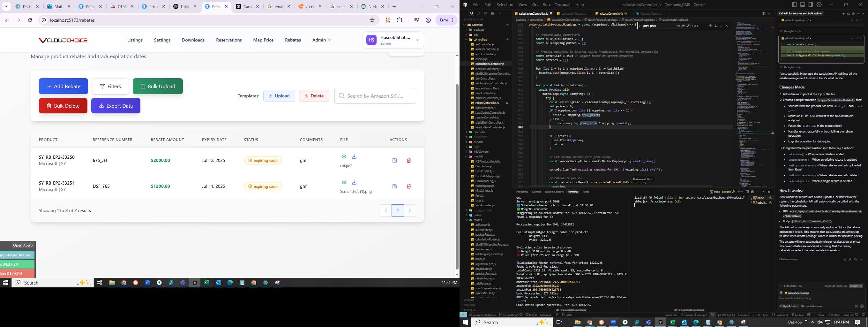868x327 pixels.
Task: Reload the rebates page
Action: click(30, 20)
